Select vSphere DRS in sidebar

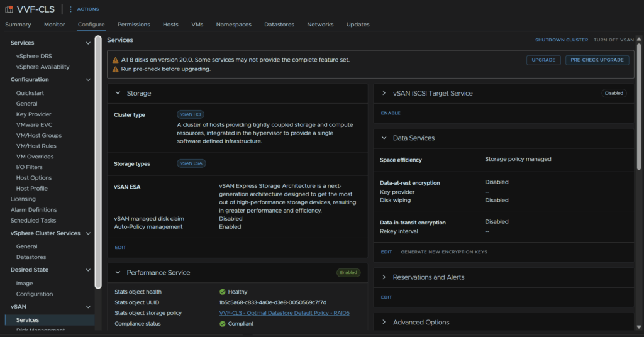34,56
